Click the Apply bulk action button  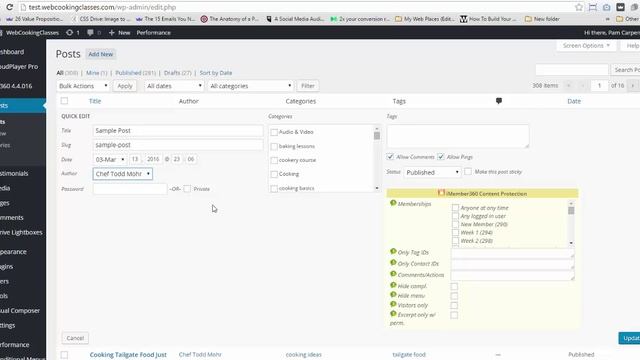click(x=124, y=86)
